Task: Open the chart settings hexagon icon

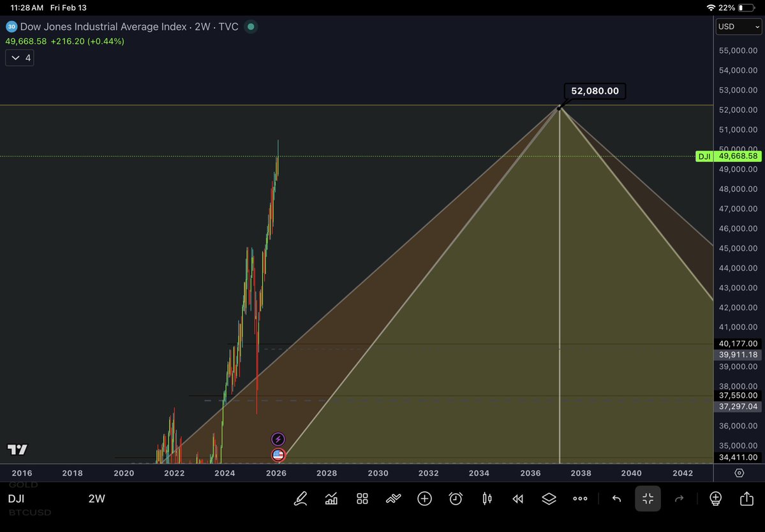Action: pos(739,473)
